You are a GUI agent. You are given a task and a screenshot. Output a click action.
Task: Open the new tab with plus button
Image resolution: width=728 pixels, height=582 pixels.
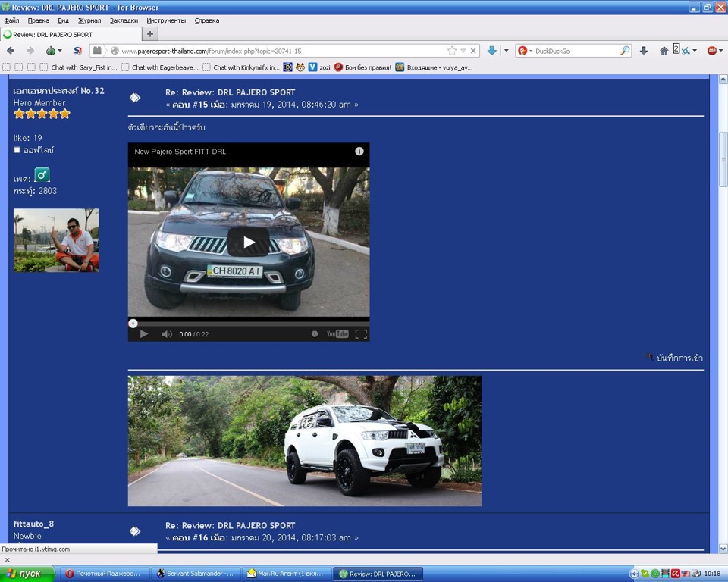[149, 34]
